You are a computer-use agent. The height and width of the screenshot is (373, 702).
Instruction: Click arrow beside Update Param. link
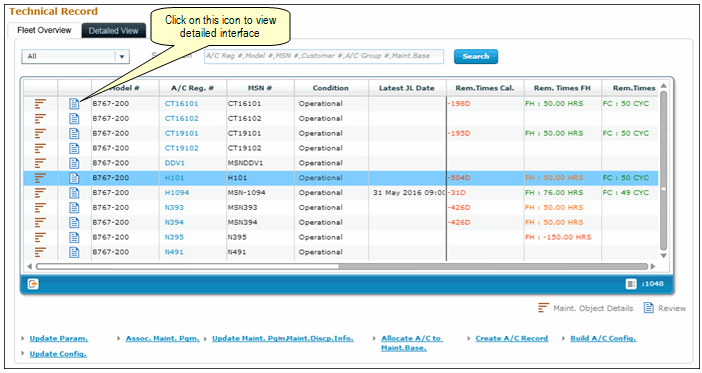click(x=23, y=339)
